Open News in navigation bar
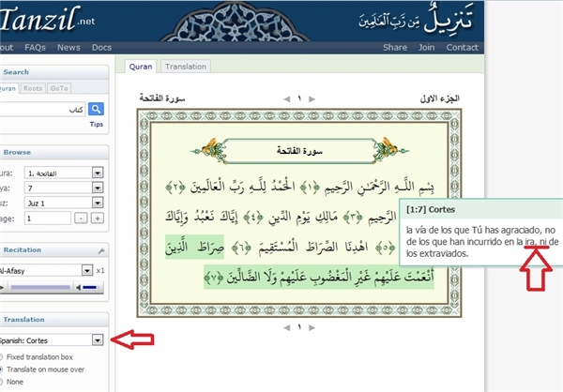The image size is (563, 392). pos(68,48)
